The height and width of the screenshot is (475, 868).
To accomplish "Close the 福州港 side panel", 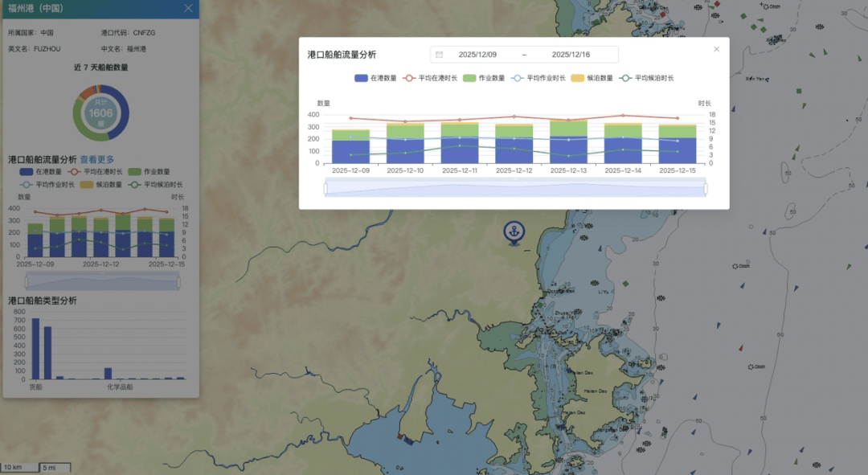I will point(188,8).
